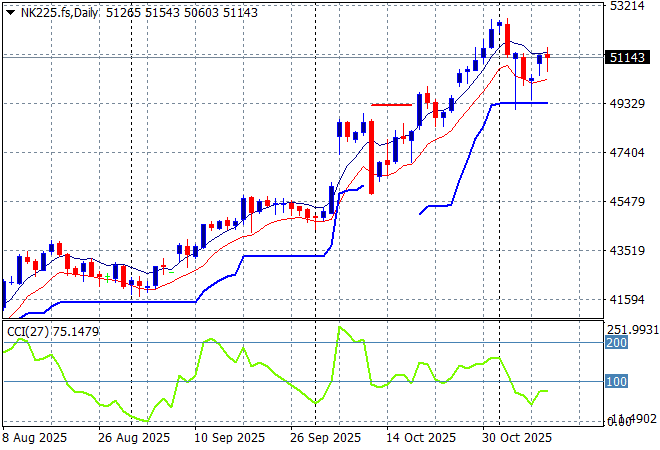Select the current price tag 51143

(x=626, y=58)
